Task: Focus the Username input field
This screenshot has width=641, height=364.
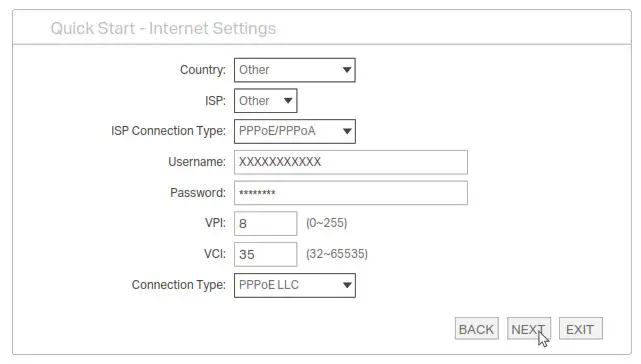Action: [351, 162]
